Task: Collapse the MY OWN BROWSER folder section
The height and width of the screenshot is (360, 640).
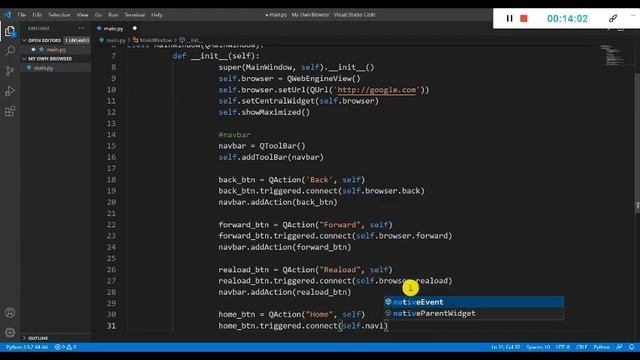Action: (50, 59)
